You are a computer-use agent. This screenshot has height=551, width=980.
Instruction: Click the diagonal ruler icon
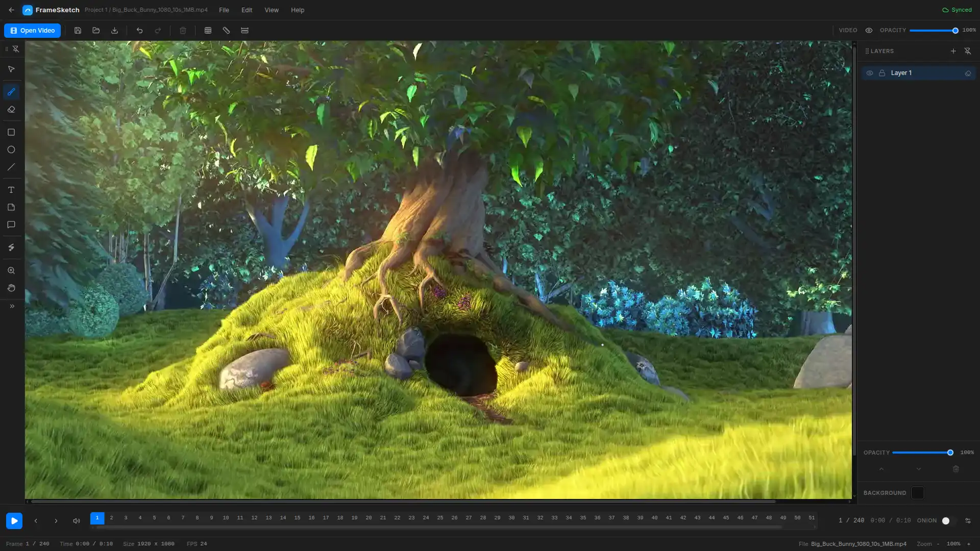coord(226,31)
